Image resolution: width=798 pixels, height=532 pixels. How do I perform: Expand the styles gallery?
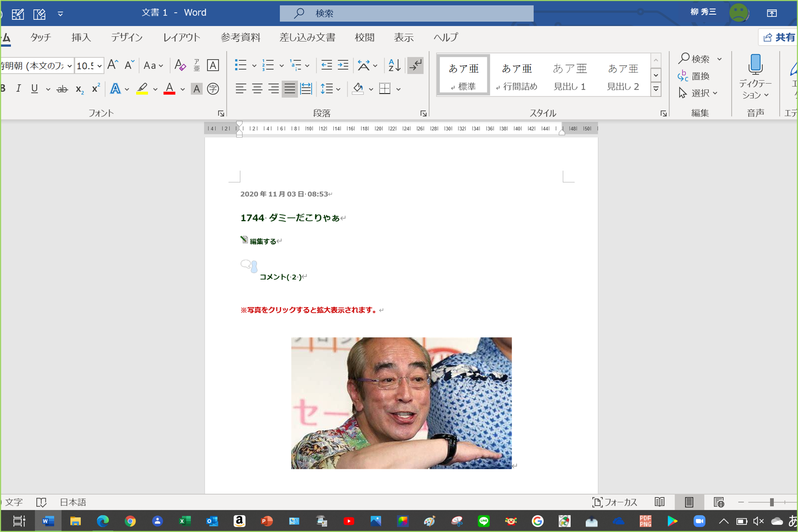point(656,89)
